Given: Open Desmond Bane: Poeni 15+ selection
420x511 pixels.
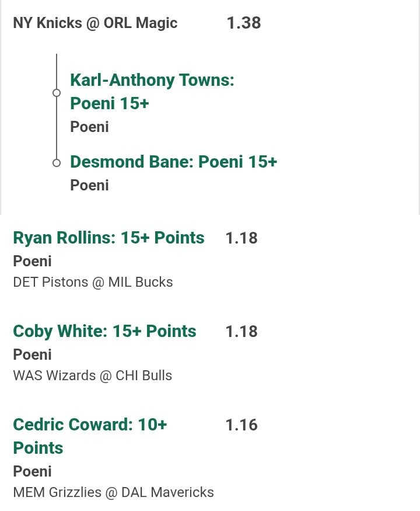Looking at the screenshot, I should 173,162.
